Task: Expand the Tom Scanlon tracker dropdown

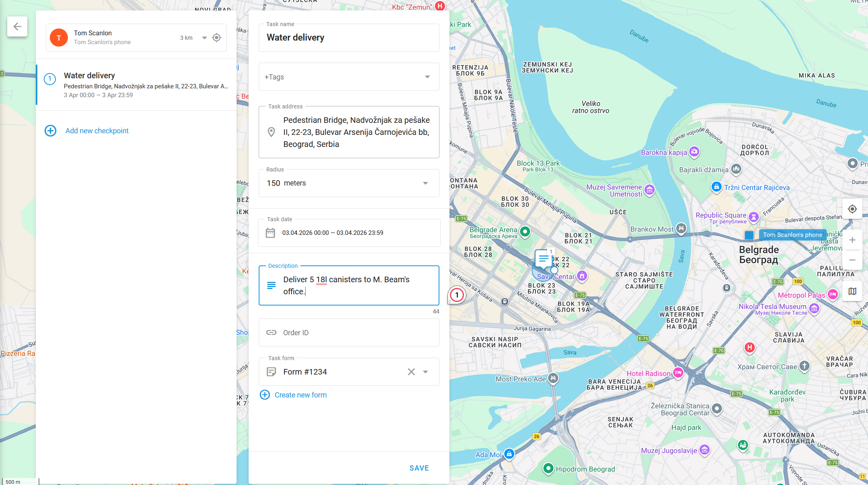Action: click(x=204, y=38)
